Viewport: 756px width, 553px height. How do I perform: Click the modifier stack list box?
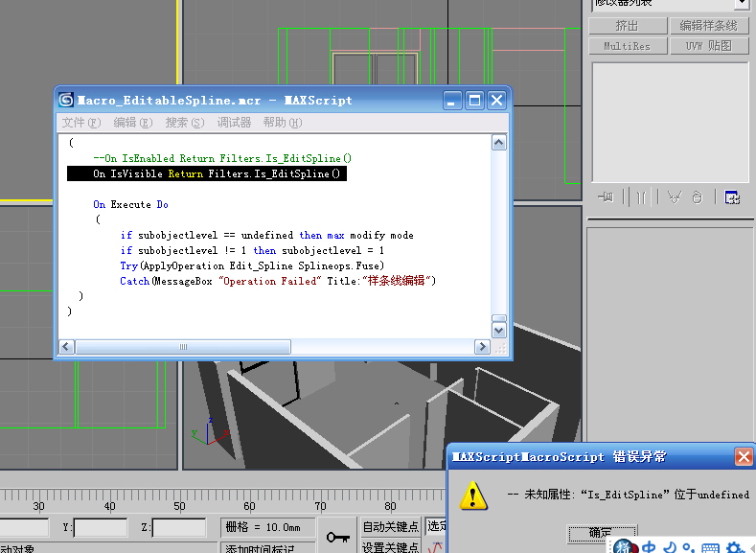(670, 123)
